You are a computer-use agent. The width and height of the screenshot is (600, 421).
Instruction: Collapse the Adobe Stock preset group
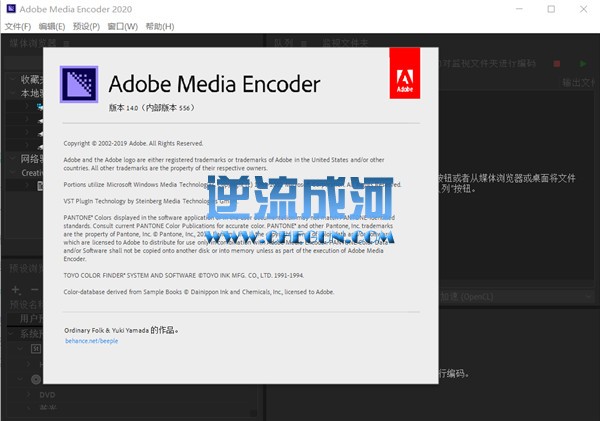click(x=20, y=349)
